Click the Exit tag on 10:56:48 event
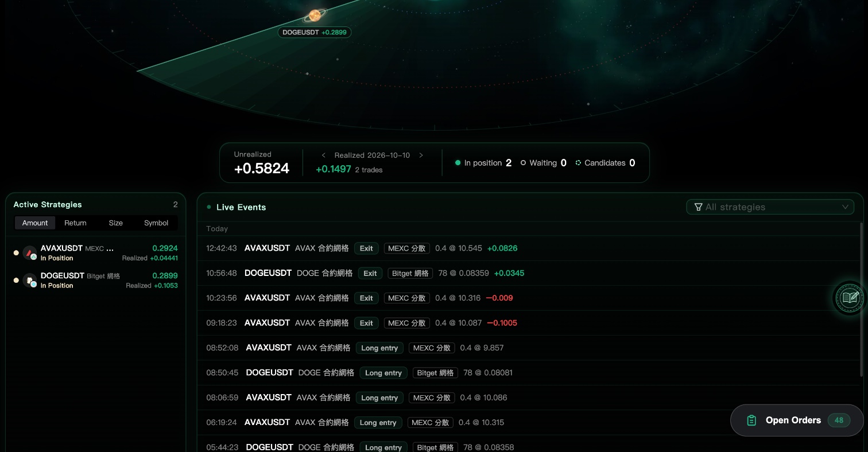 [370, 273]
